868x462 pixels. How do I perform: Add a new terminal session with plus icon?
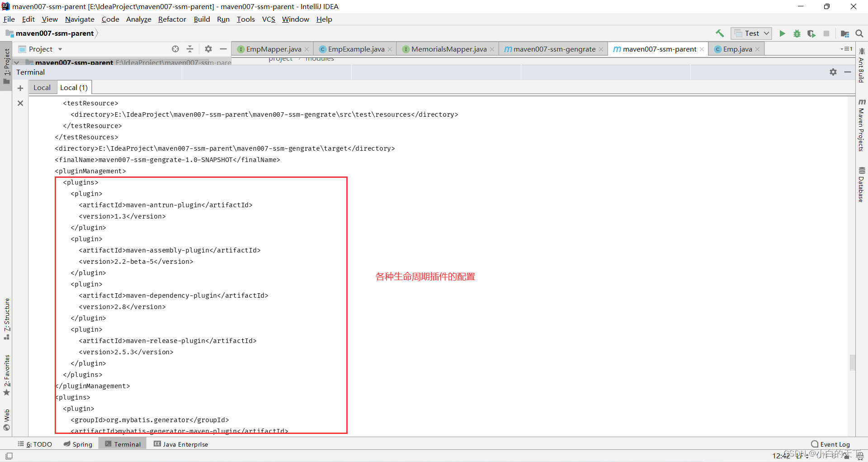[x=20, y=88]
